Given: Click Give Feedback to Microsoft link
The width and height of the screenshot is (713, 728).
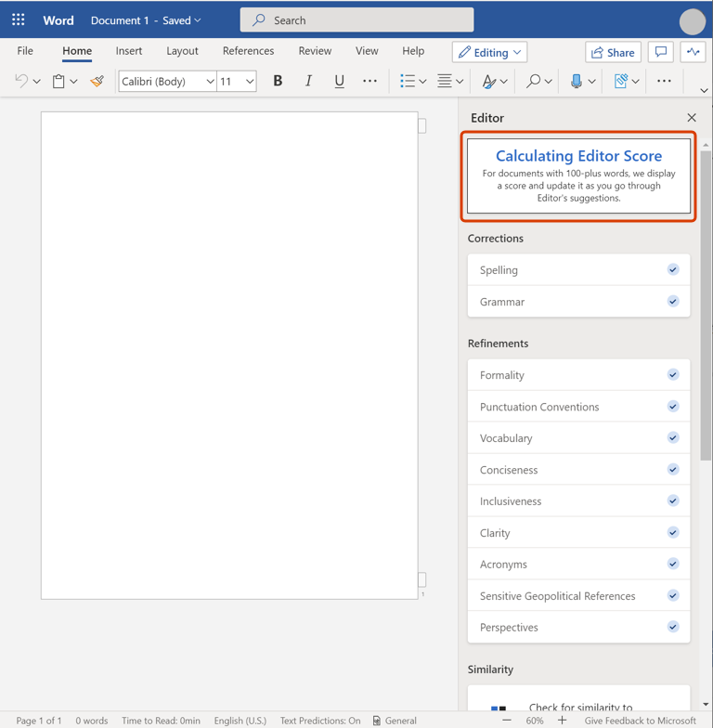Looking at the screenshot, I should (x=640, y=721).
